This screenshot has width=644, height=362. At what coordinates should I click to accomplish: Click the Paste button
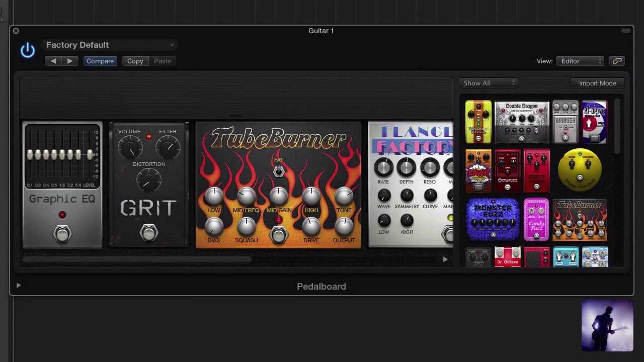(163, 61)
